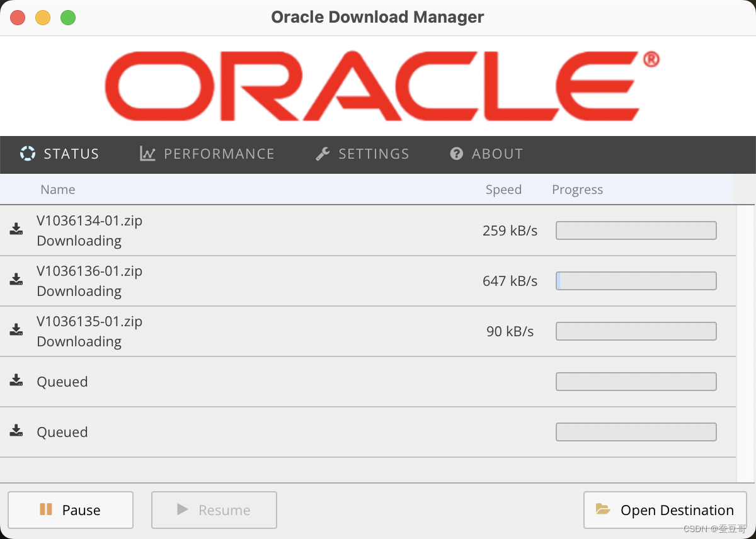
Task: Click the Oracle logo banner
Action: coord(382,86)
